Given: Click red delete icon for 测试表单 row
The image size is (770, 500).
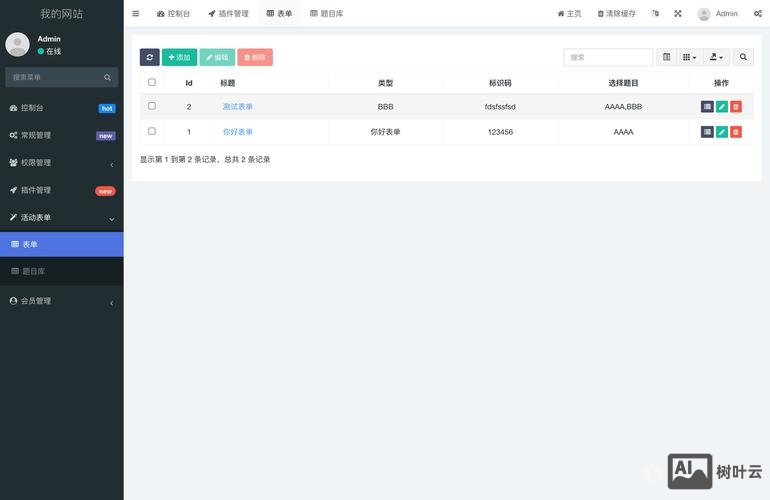Looking at the screenshot, I should (x=736, y=107).
